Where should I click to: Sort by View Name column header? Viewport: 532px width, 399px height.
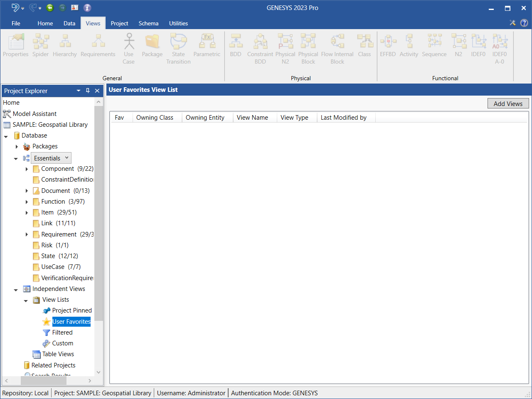pyautogui.click(x=252, y=118)
